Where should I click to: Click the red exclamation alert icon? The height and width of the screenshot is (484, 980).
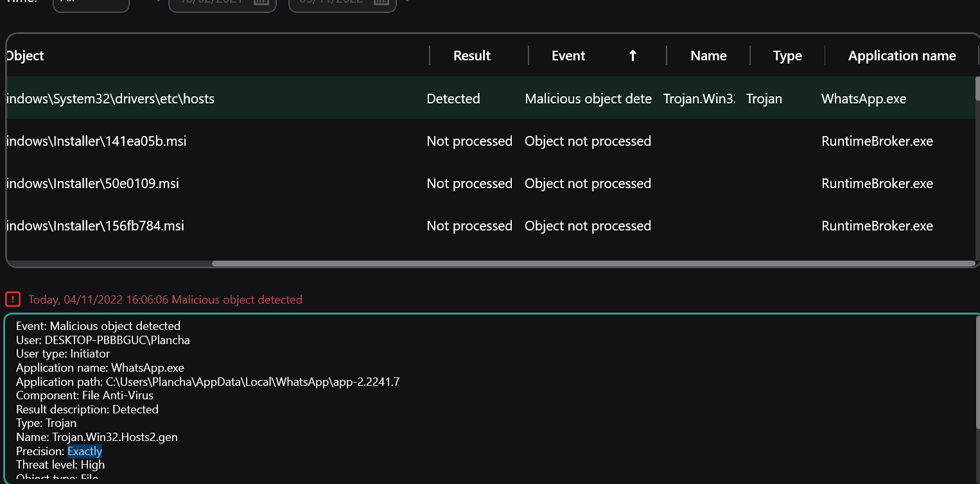[x=13, y=298]
